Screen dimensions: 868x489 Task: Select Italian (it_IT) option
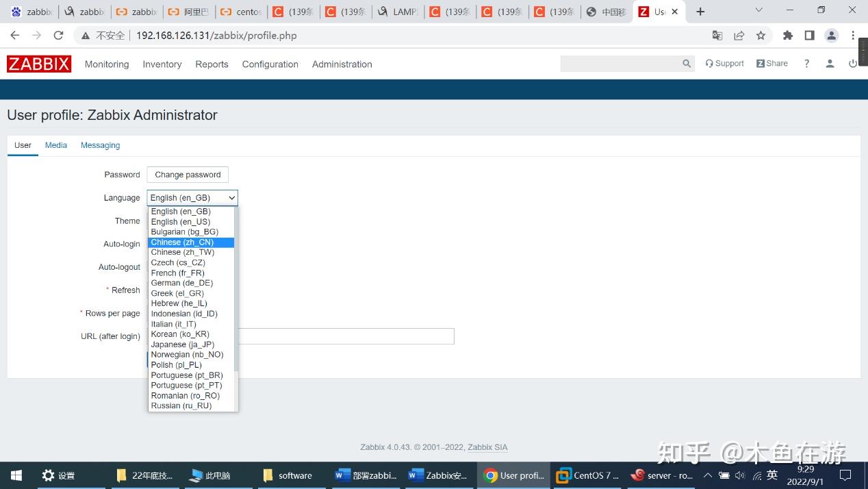[x=191, y=324]
